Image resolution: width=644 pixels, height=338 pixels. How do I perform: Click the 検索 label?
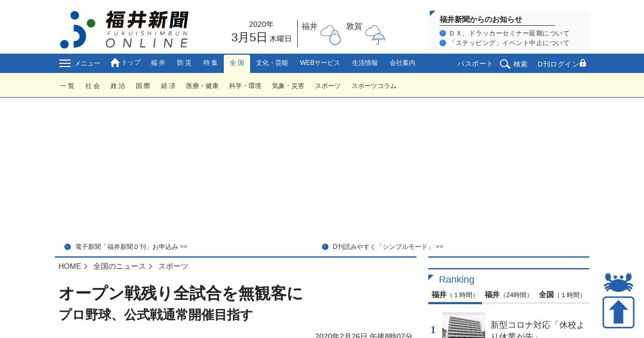tap(521, 64)
